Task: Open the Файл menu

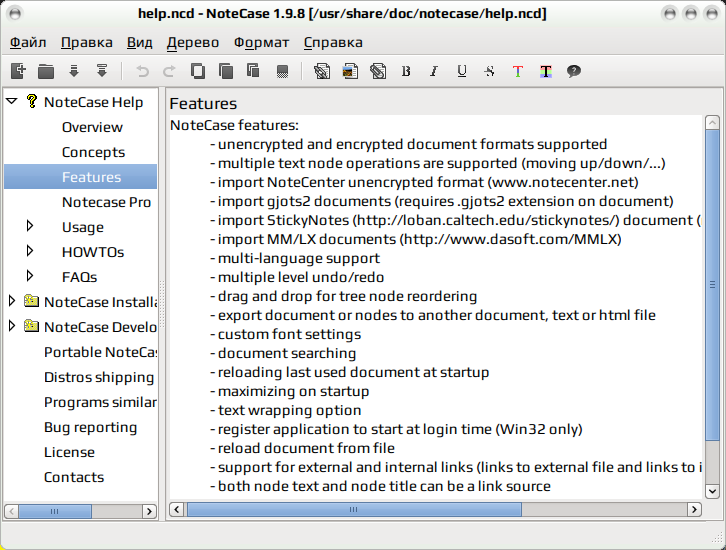Action: pos(28,43)
